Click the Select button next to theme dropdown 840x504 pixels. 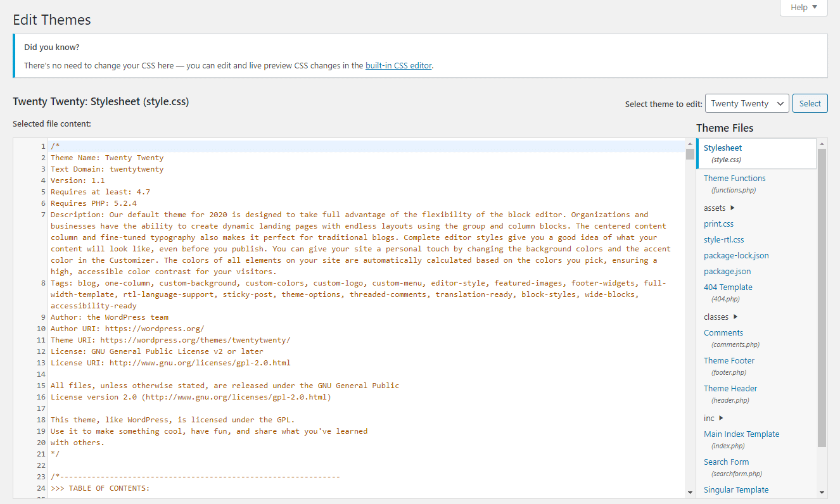coord(810,103)
